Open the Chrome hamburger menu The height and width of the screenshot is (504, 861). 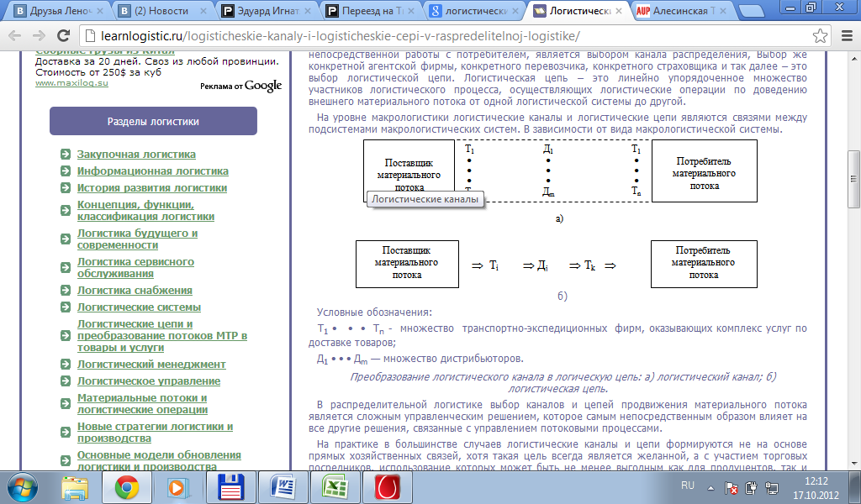tap(847, 36)
